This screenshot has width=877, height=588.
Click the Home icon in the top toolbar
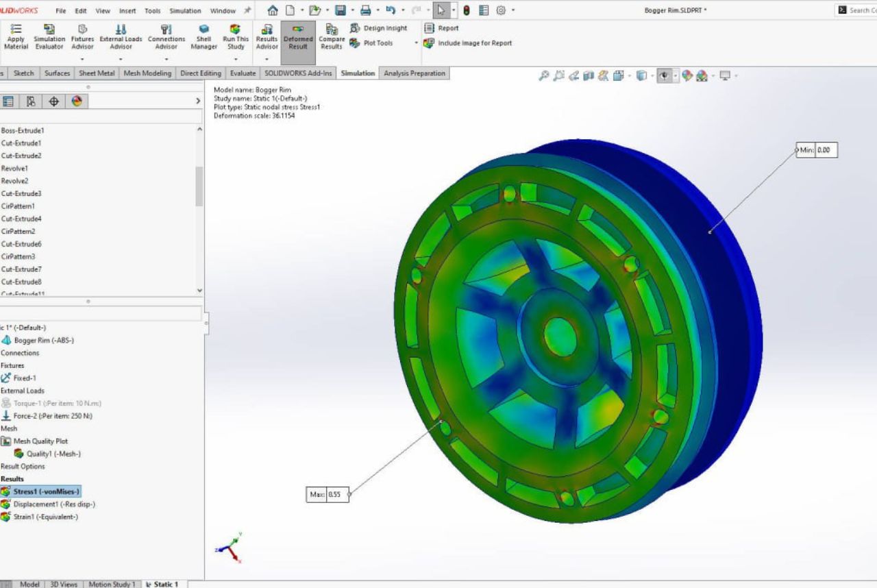point(273,10)
